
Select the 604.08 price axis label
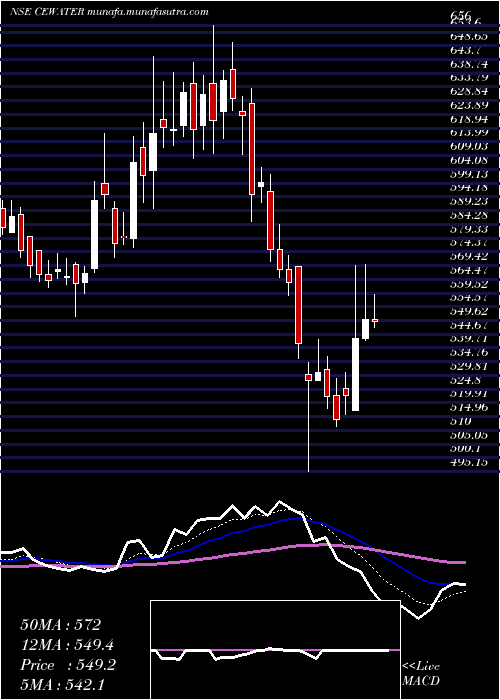(x=467, y=160)
